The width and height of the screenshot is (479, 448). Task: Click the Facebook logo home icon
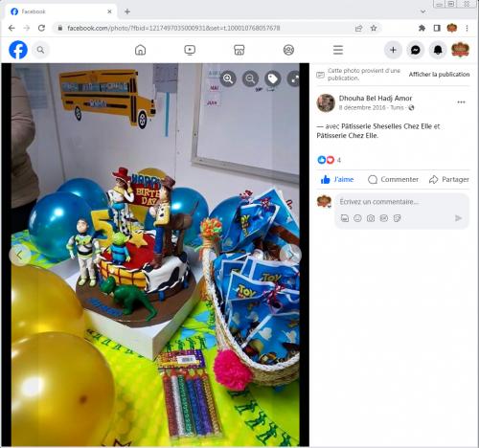pyautogui.click(x=18, y=50)
